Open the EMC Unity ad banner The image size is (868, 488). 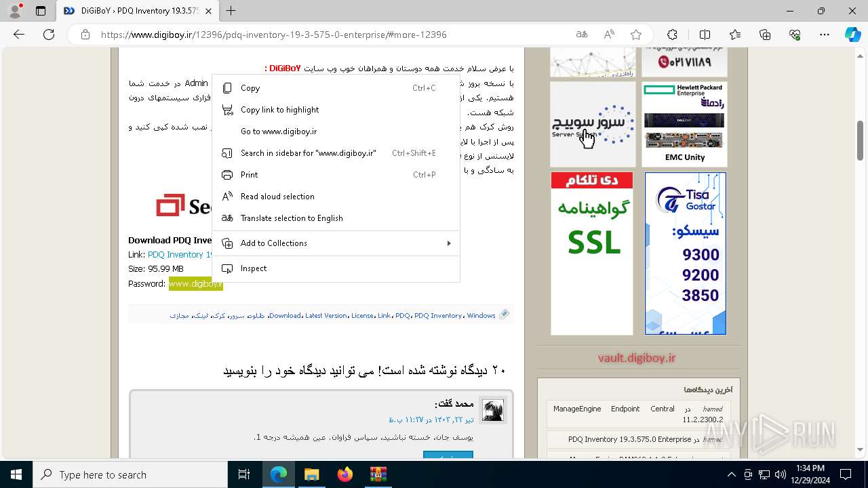pos(684,125)
